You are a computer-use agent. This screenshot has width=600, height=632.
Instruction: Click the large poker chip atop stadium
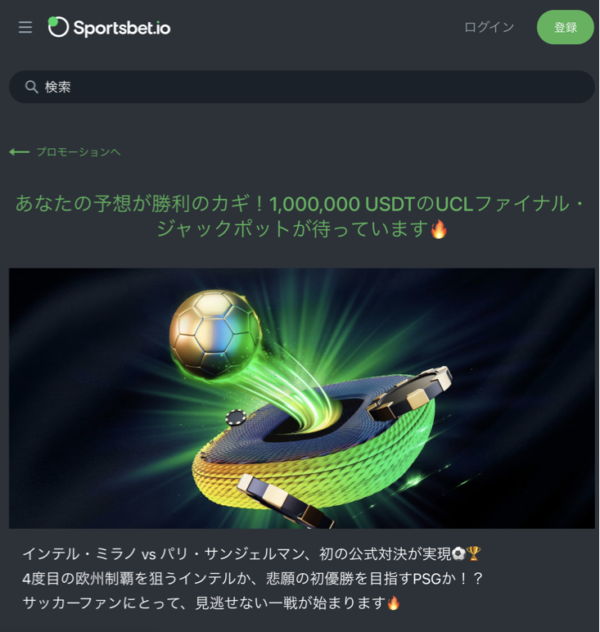click(410, 393)
